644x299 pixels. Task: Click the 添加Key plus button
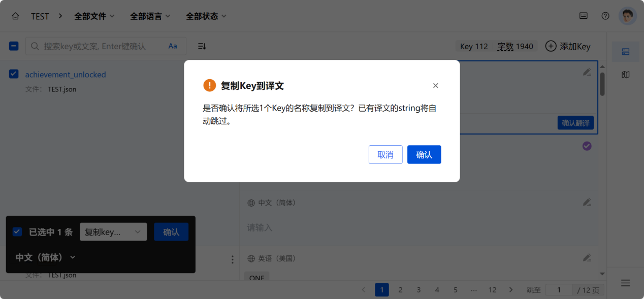pos(568,46)
